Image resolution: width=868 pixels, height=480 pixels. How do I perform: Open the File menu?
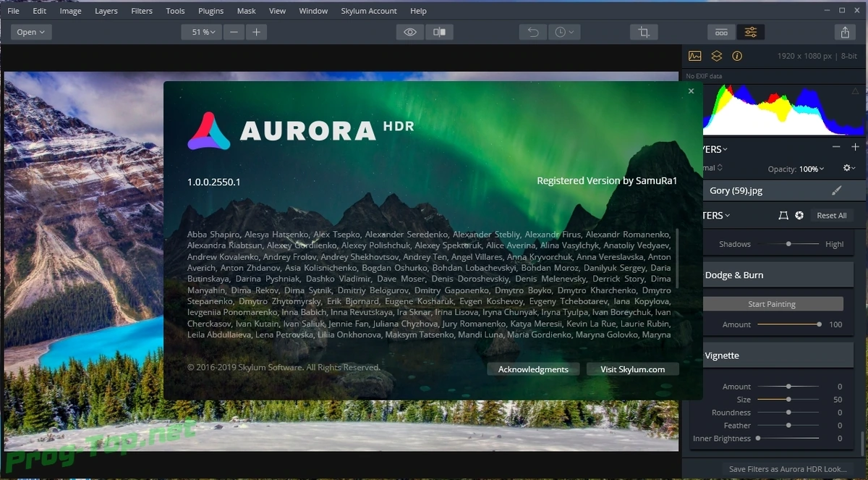point(13,11)
